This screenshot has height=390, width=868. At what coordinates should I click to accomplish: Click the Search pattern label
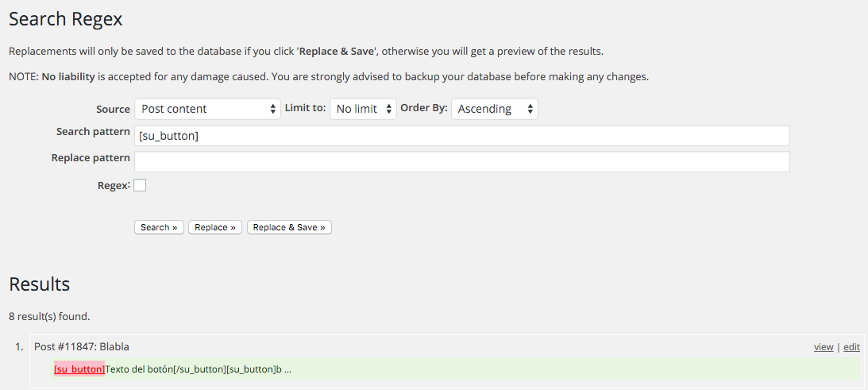point(93,132)
